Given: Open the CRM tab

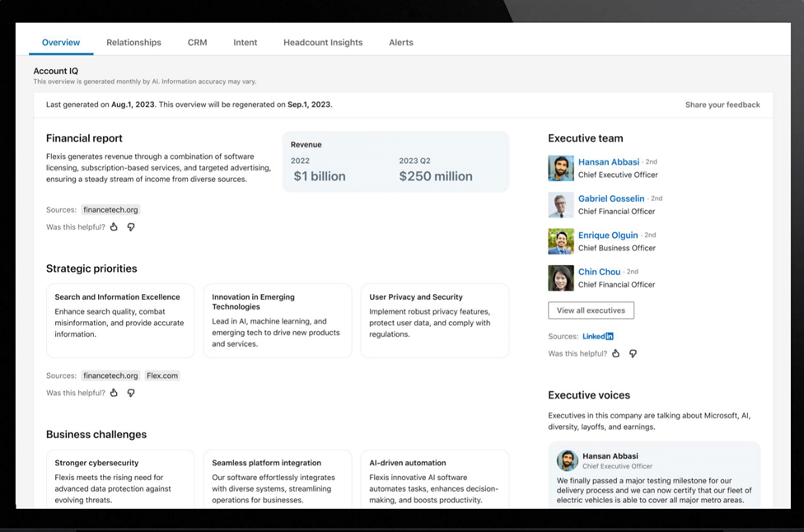Looking at the screenshot, I should pyautogui.click(x=197, y=43).
